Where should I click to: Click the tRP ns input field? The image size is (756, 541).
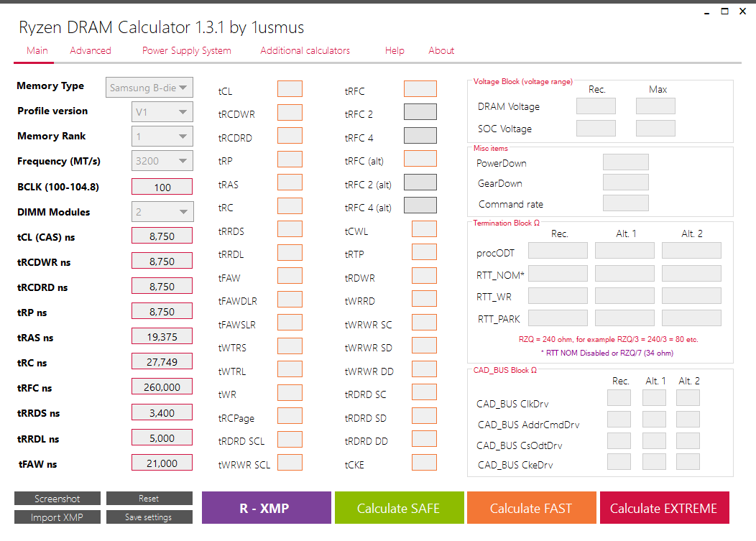coord(162,312)
